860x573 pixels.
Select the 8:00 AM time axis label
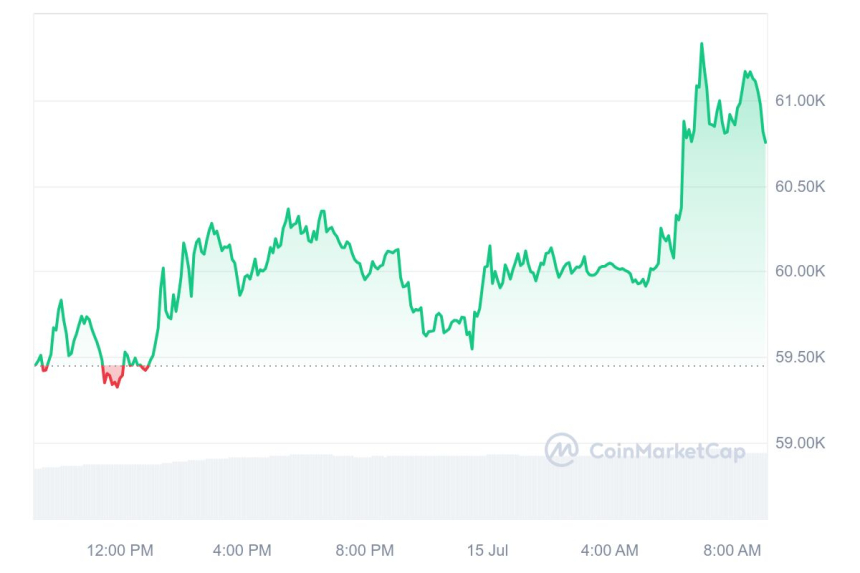732,550
